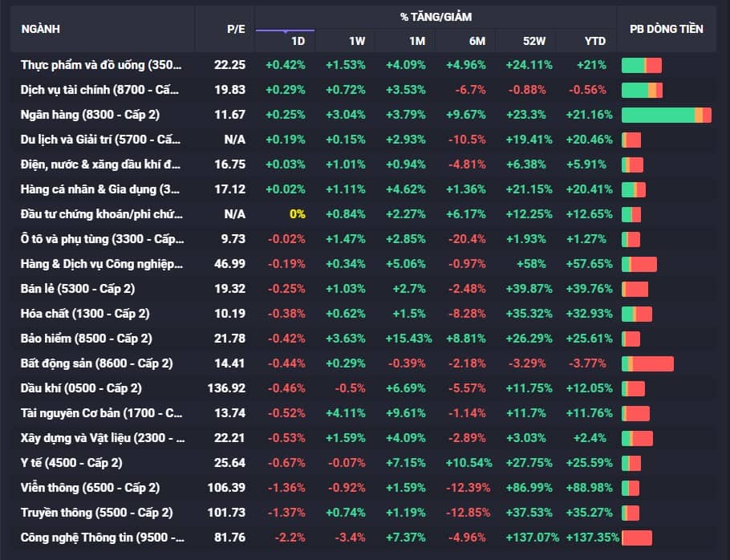The image size is (730, 560).
Task: Click the 0% 1D value
Action: 298,214
